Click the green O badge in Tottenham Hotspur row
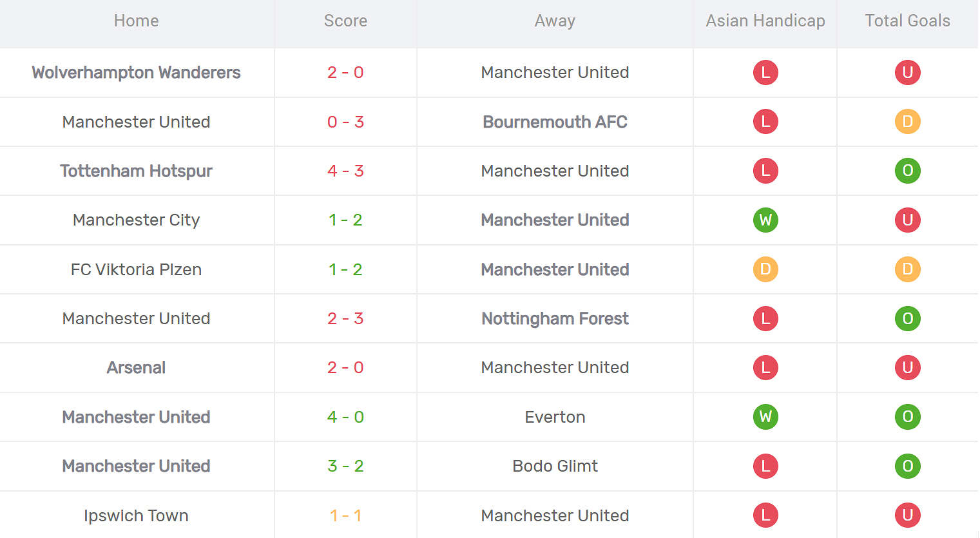 pyautogui.click(x=907, y=171)
